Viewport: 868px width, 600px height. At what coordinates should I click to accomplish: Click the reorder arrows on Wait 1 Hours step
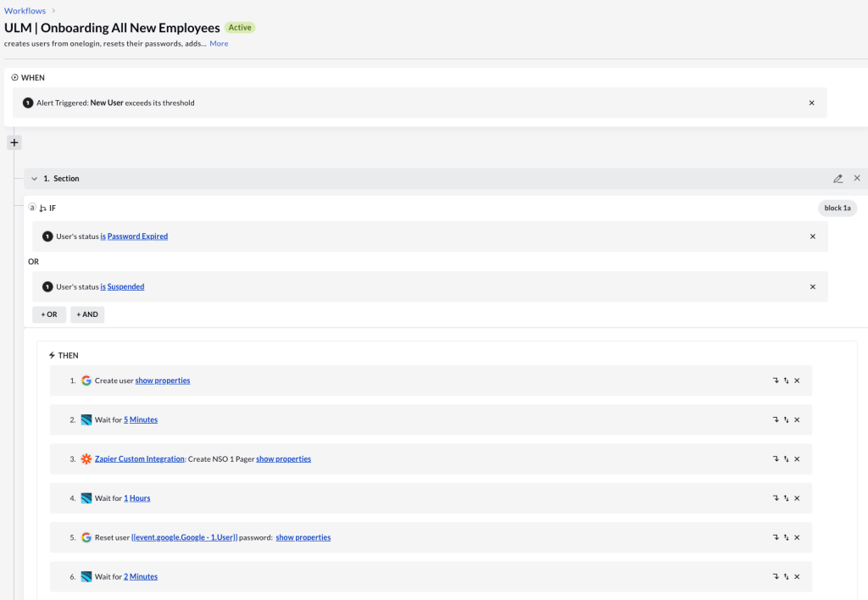pos(786,498)
